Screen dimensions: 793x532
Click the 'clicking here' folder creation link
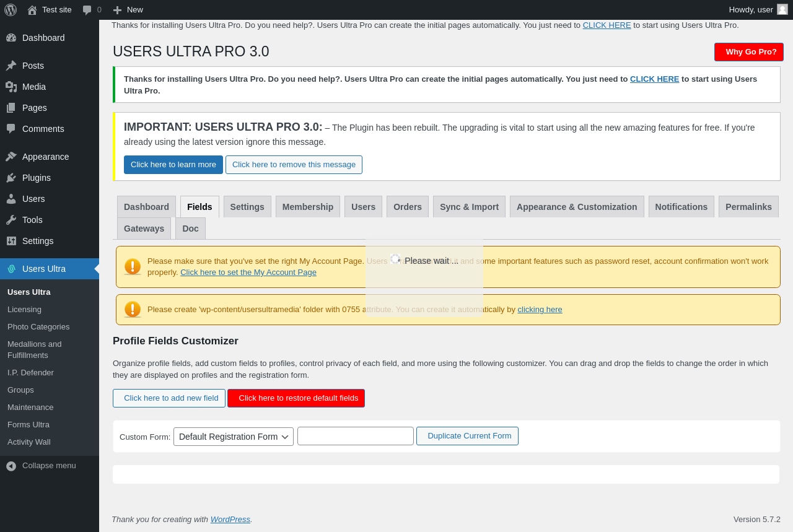540,310
